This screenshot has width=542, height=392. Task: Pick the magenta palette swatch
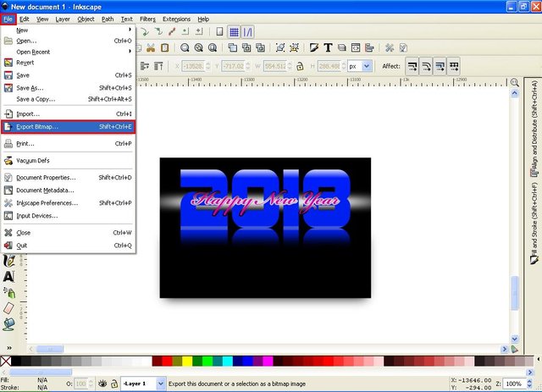coord(268,362)
